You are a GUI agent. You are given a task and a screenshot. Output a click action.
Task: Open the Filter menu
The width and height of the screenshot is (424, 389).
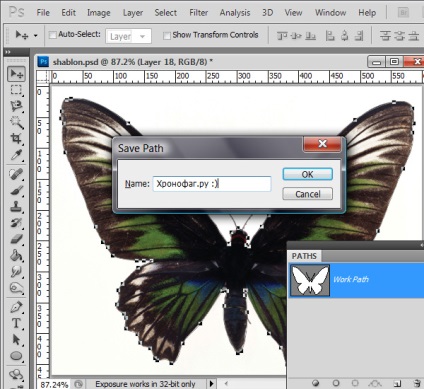[x=198, y=13]
